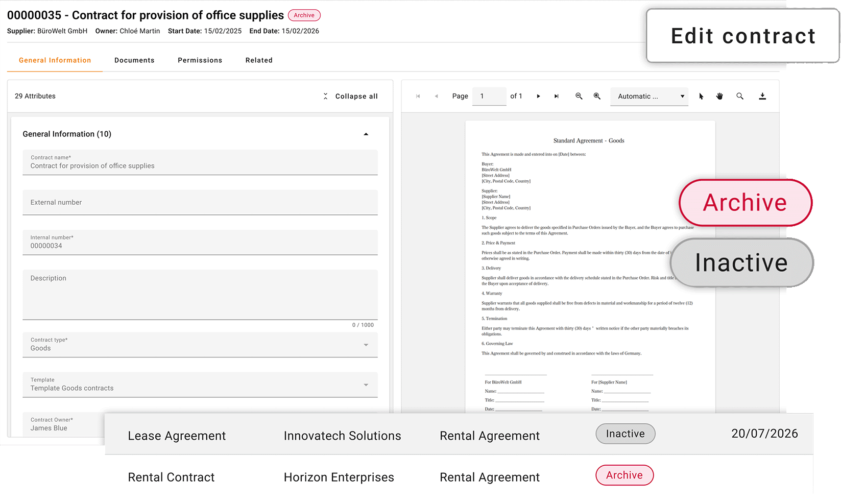
Task: Download the contract document
Action: [762, 96]
